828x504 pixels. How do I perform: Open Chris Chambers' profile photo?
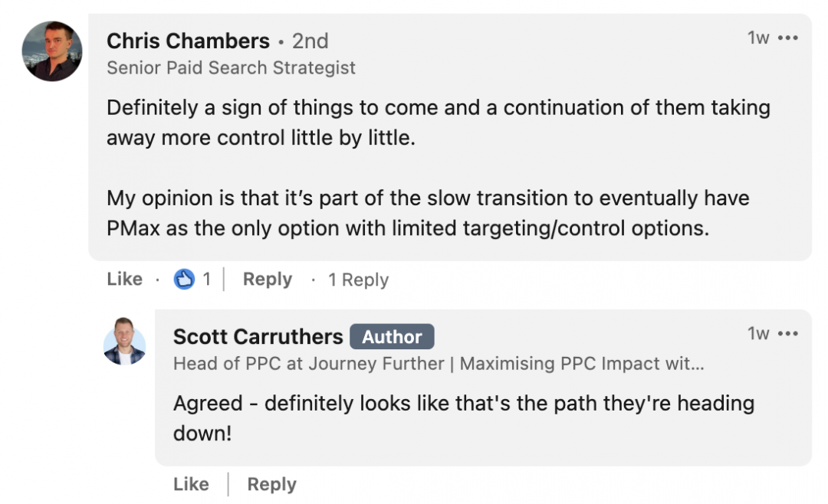(52, 51)
